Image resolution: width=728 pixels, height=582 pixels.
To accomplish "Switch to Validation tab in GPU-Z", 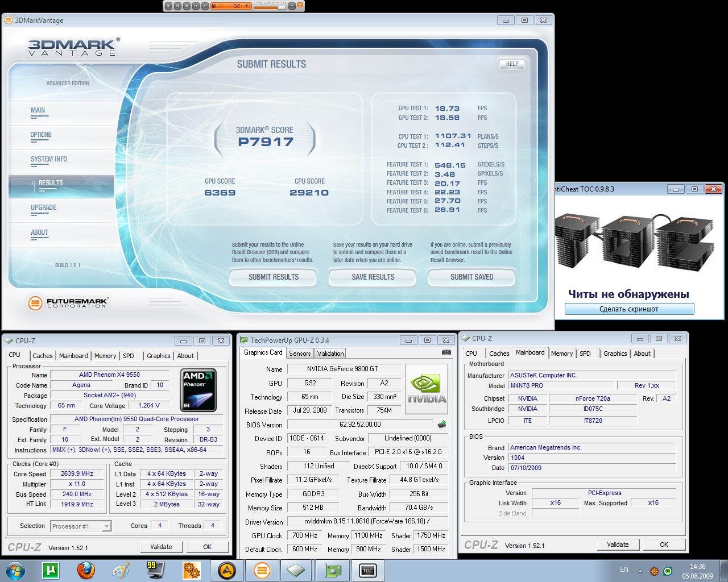I will (x=330, y=354).
